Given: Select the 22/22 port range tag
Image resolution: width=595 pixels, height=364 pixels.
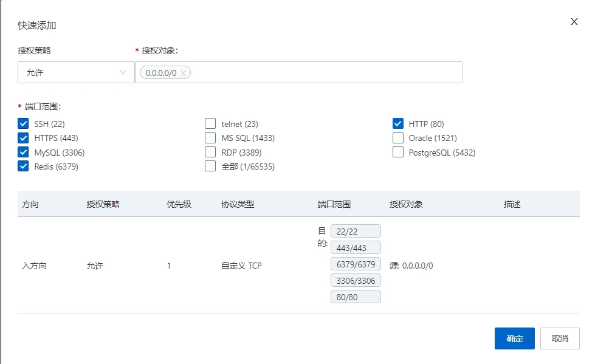Looking at the screenshot, I should coord(356,231).
